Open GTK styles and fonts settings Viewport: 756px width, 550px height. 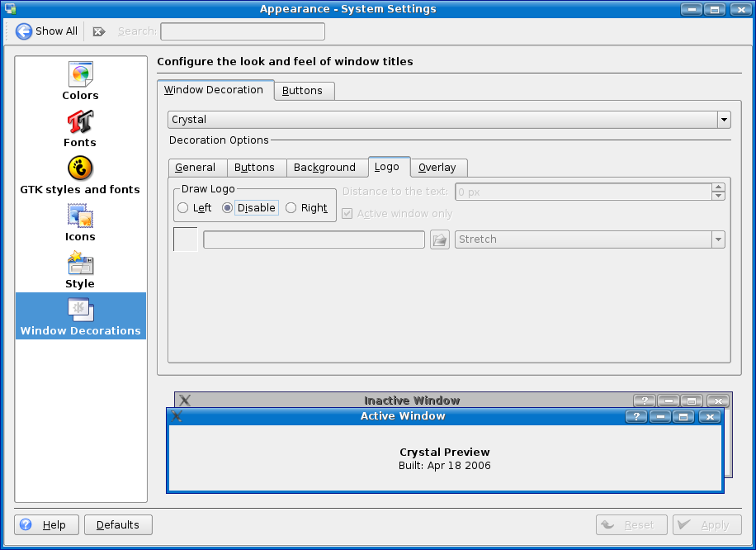(x=80, y=169)
